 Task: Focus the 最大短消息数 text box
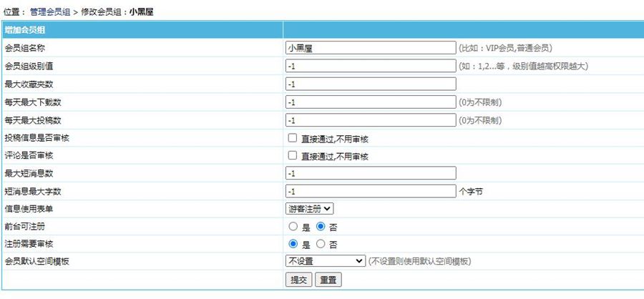[370, 173]
